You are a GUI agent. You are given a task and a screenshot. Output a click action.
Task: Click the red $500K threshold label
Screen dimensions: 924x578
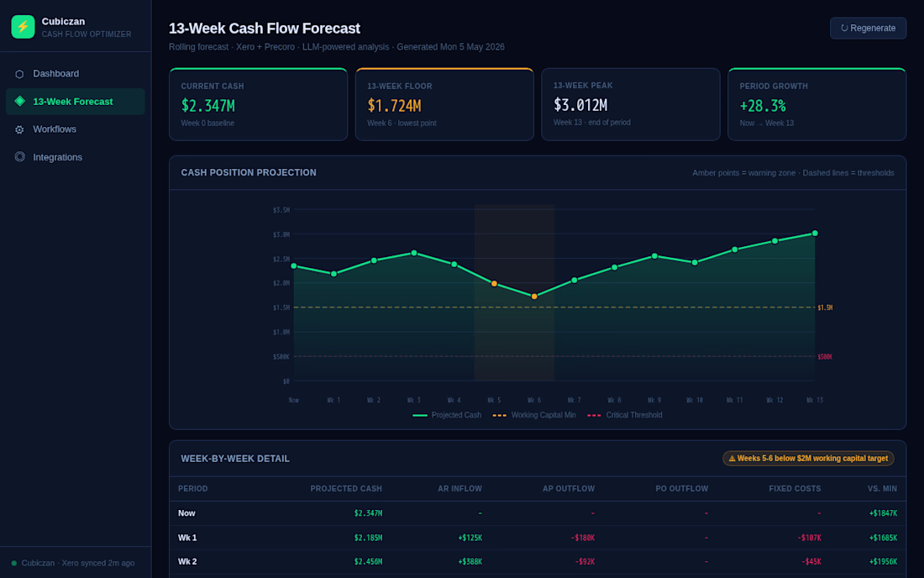click(x=825, y=357)
